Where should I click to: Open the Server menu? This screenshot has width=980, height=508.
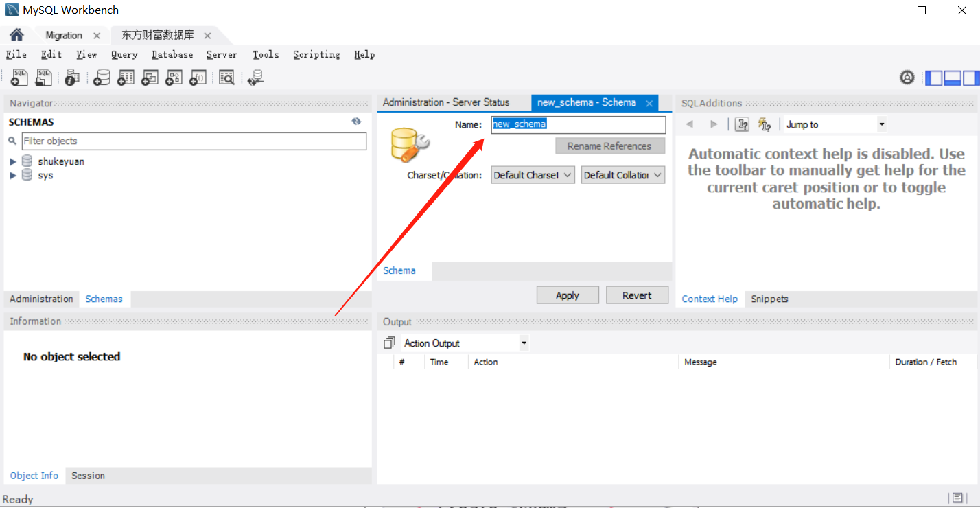tap(222, 54)
